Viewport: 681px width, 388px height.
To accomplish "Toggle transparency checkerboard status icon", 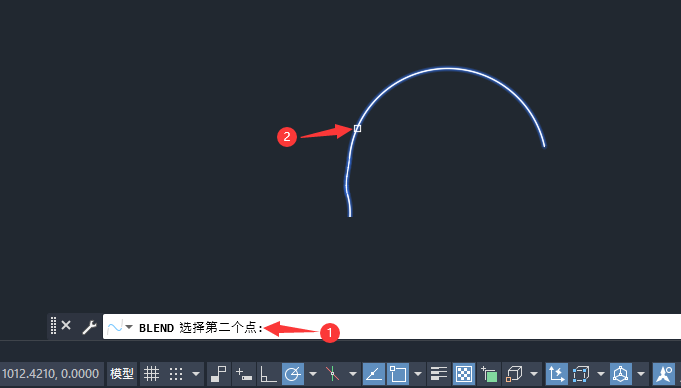I will pos(464,374).
